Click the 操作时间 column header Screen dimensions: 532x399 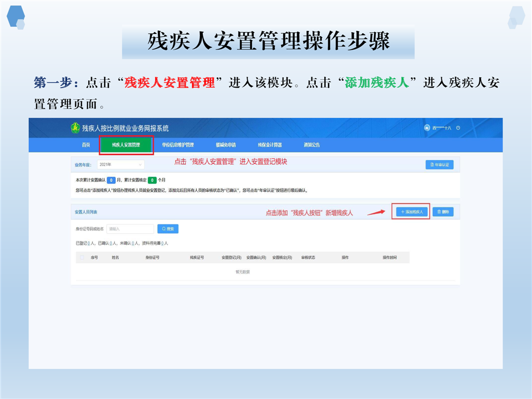pos(390,258)
